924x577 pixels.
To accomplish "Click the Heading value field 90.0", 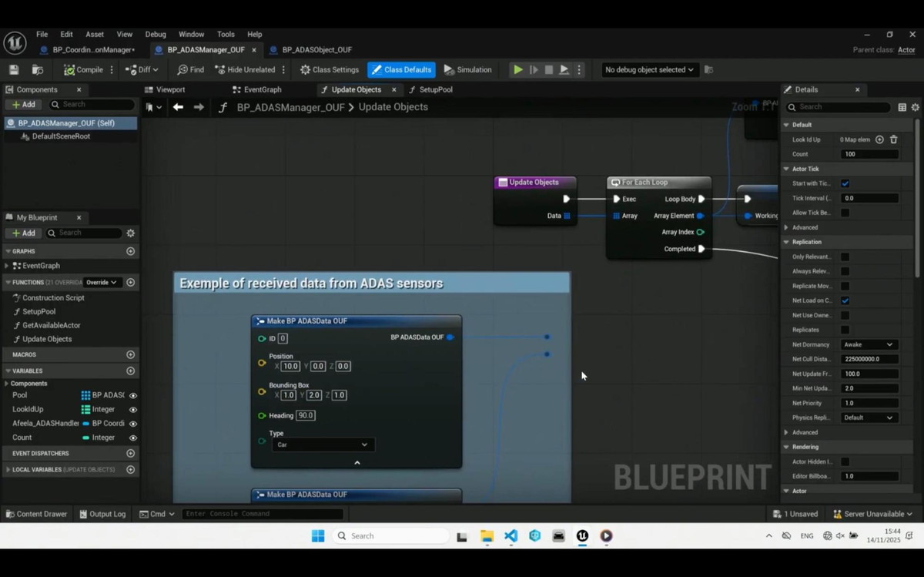I will 306,415.
